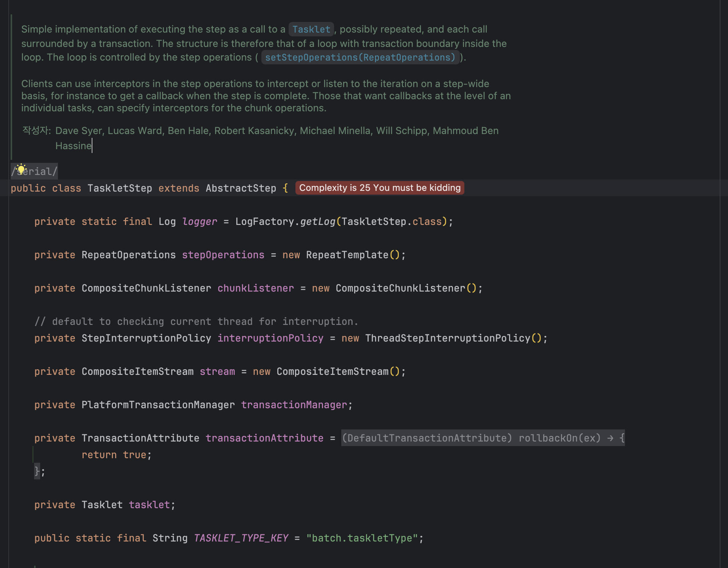Viewport: 728px width, 568px height.
Task: Open the Tasklet link in documentation
Action: pos(311,30)
